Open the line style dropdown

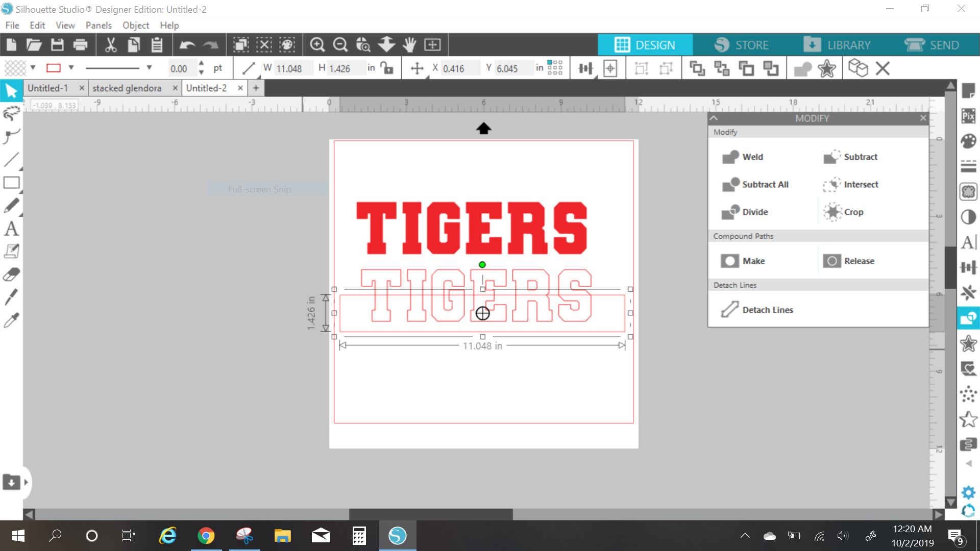click(149, 67)
